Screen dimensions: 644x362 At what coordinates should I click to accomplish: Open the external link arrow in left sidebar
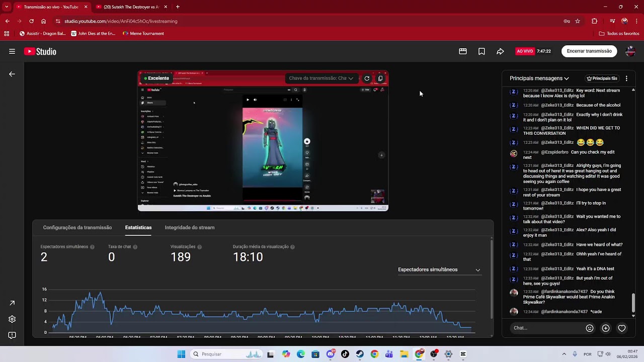click(x=12, y=303)
